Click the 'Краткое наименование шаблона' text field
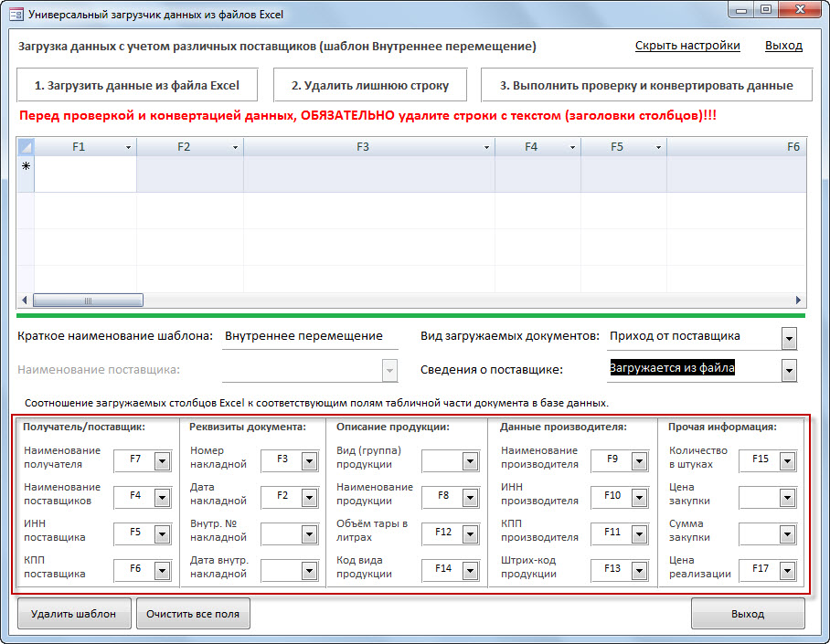Viewport: 830px width, 644px height. click(x=310, y=337)
